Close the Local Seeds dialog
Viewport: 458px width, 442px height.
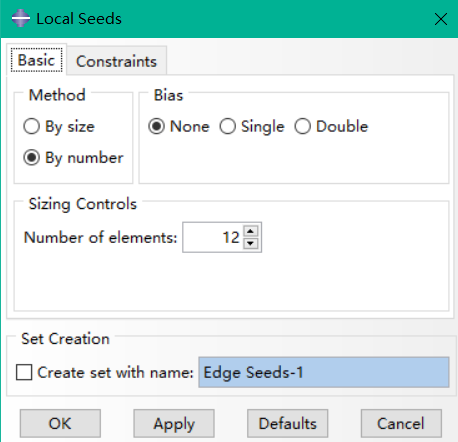(441, 19)
